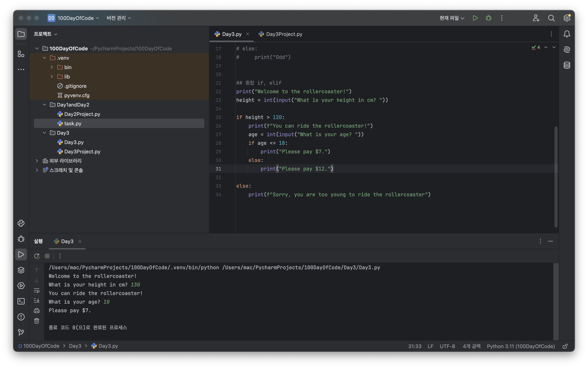This screenshot has width=588, height=368.
Task: Open the Python Console tool window
Action: [x=21, y=223]
